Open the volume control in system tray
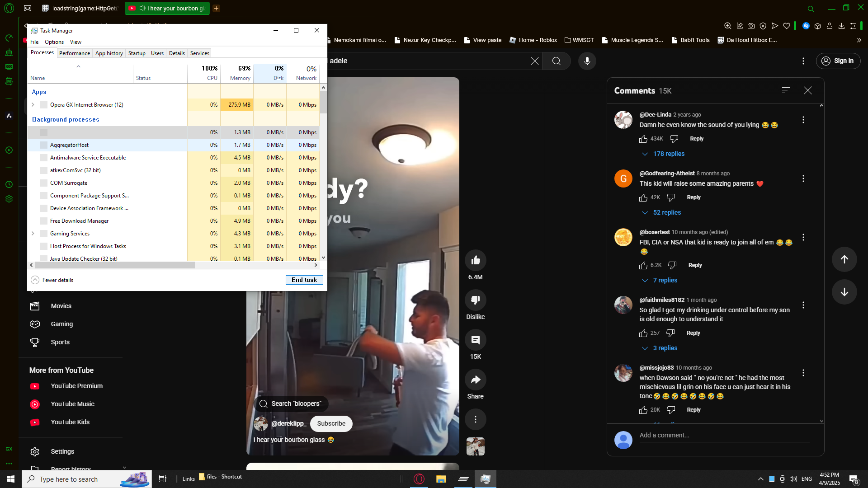This screenshot has width=868, height=488. [x=793, y=479]
